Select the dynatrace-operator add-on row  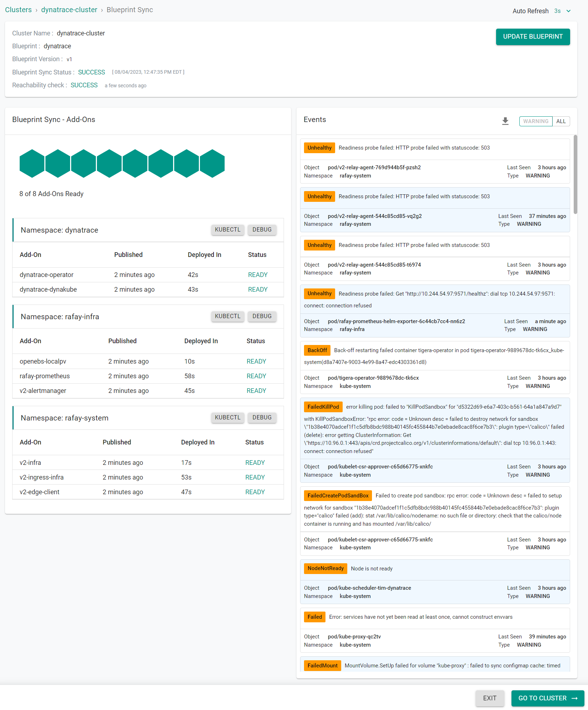click(148, 275)
